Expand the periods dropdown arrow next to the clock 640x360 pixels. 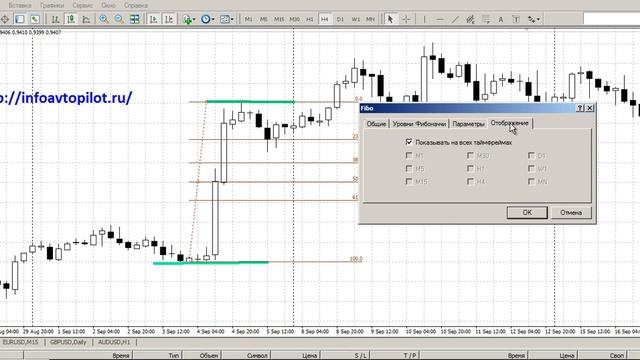[x=213, y=19]
